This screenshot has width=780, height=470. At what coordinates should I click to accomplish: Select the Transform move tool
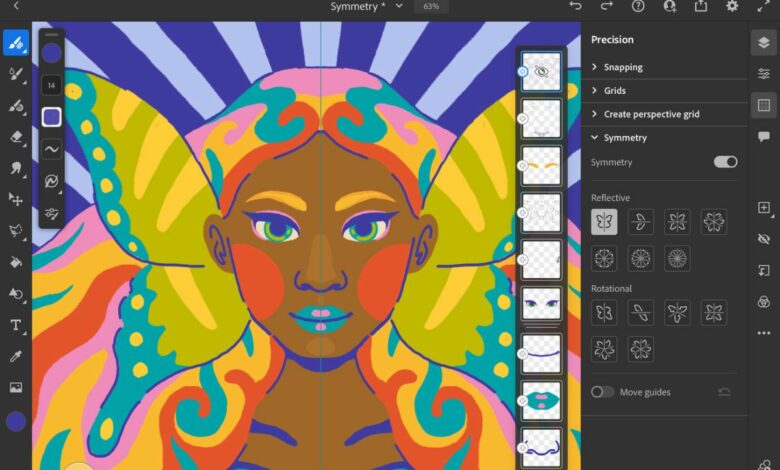[16, 200]
